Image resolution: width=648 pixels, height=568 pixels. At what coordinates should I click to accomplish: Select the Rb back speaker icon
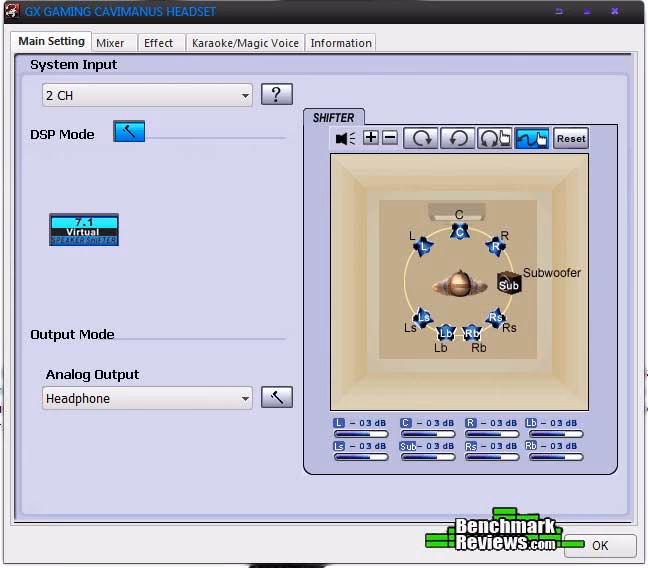point(472,333)
